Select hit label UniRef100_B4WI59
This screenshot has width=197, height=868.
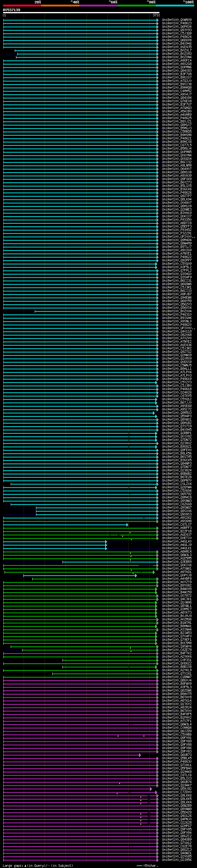point(177,592)
